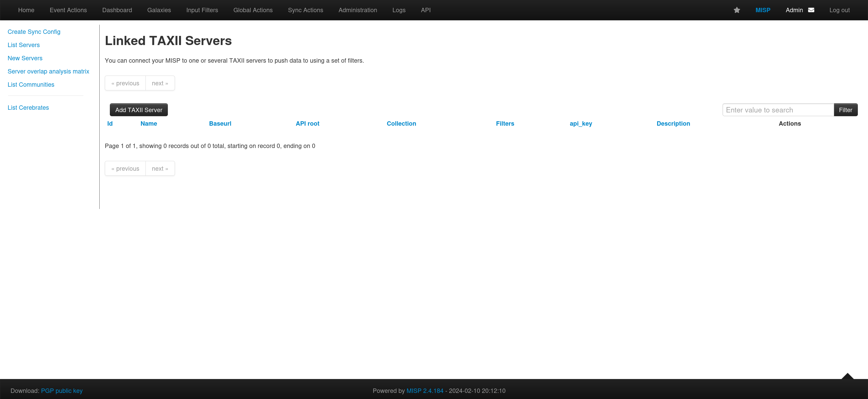Sort table by Collection column
The image size is (868, 399).
[x=401, y=124]
